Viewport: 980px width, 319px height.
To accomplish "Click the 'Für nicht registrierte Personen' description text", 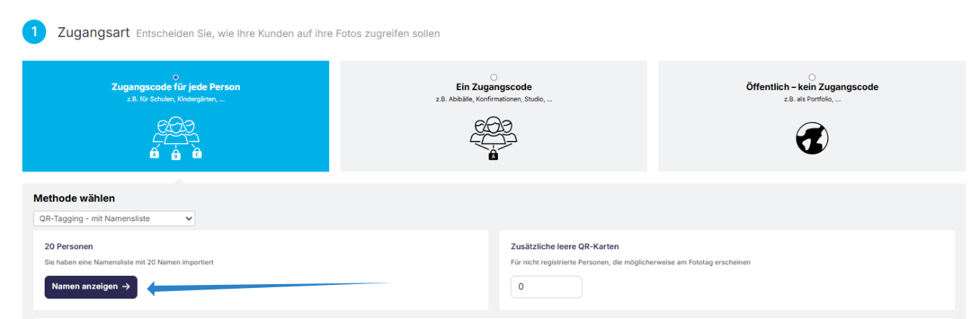I will (x=630, y=262).
